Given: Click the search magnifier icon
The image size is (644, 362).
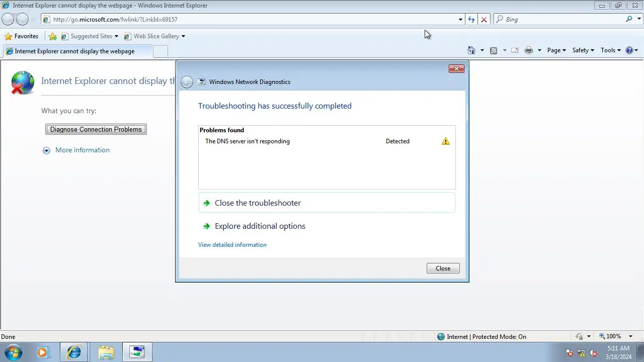Looking at the screenshot, I should [629, 19].
